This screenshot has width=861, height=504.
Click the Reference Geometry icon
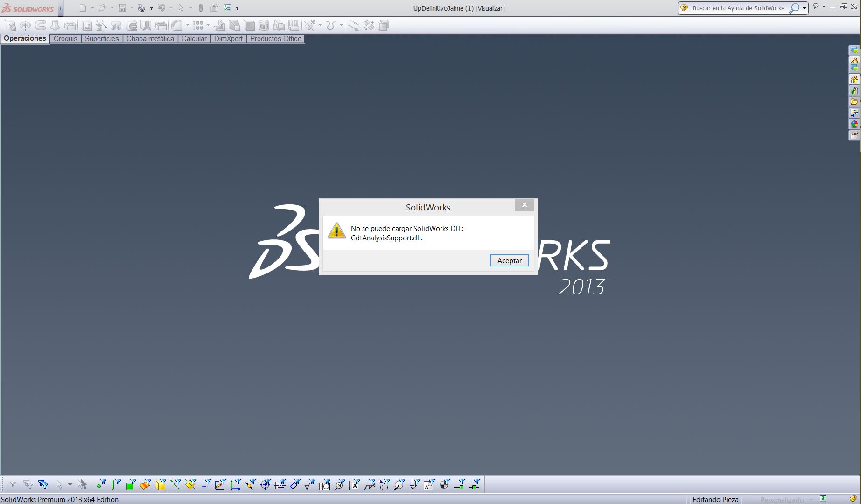(310, 25)
